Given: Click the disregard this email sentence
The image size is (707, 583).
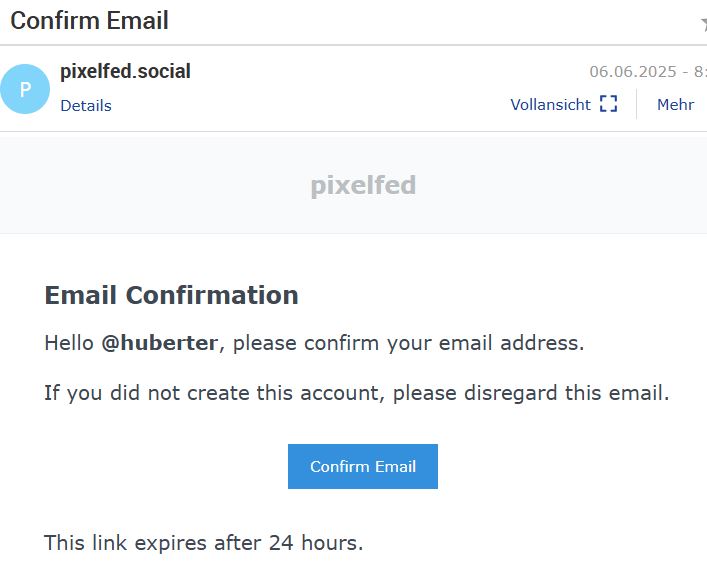Looking at the screenshot, I should click(x=531, y=393).
